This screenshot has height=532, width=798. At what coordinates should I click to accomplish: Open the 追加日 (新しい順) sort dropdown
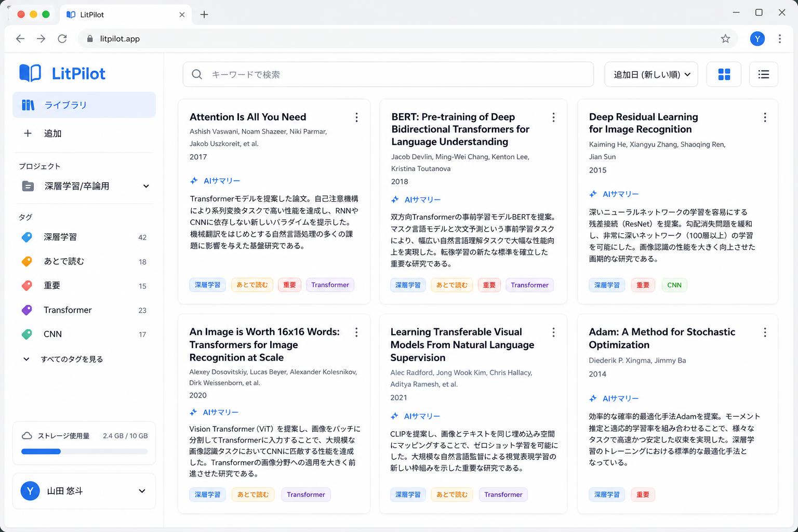coord(651,74)
